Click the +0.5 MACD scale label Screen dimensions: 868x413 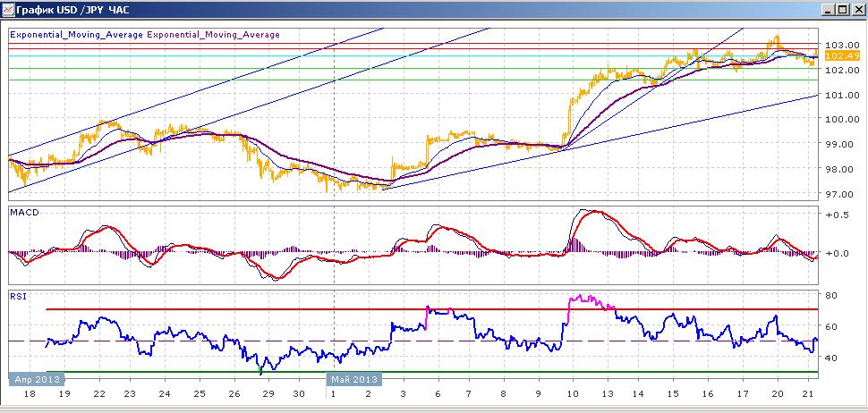[835, 215]
